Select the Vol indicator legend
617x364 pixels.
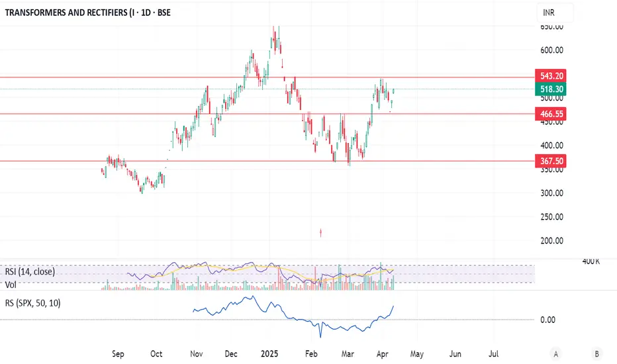pyautogui.click(x=11, y=285)
